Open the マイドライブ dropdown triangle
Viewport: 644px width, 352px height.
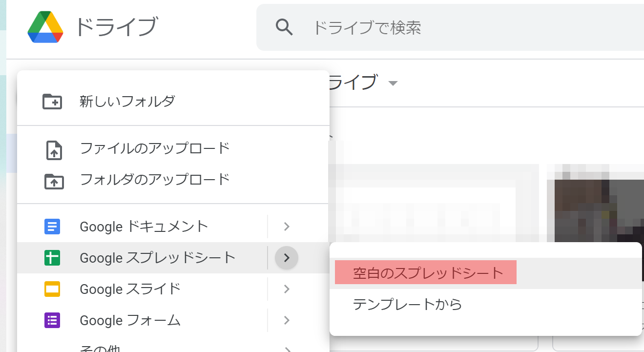pos(393,83)
